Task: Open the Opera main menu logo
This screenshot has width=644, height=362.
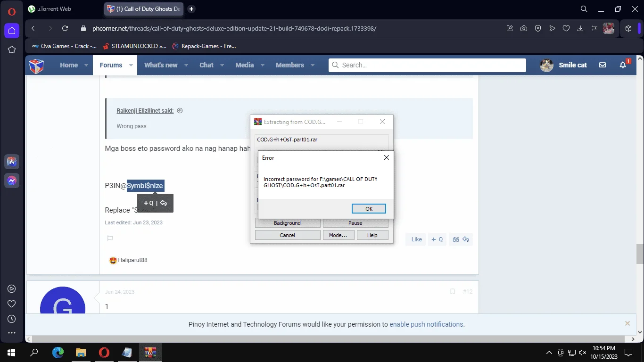Action: 12,11
